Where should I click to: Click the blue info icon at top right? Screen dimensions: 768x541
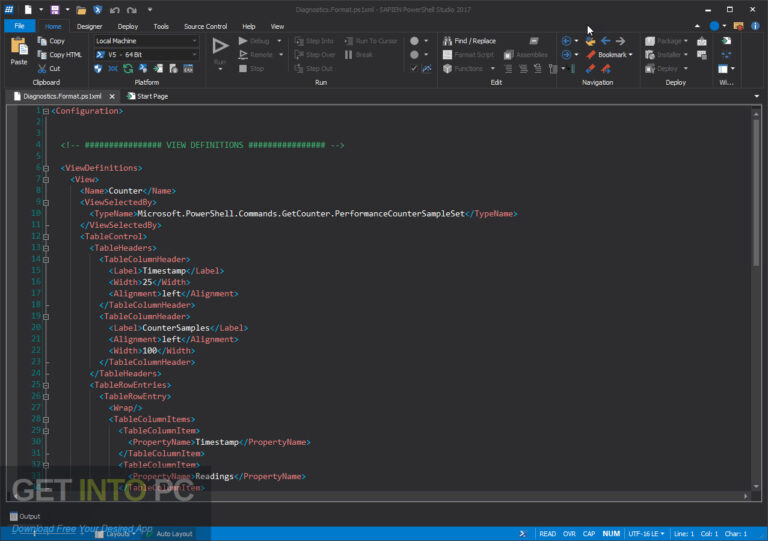pyautogui.click(x=755, y=26)
